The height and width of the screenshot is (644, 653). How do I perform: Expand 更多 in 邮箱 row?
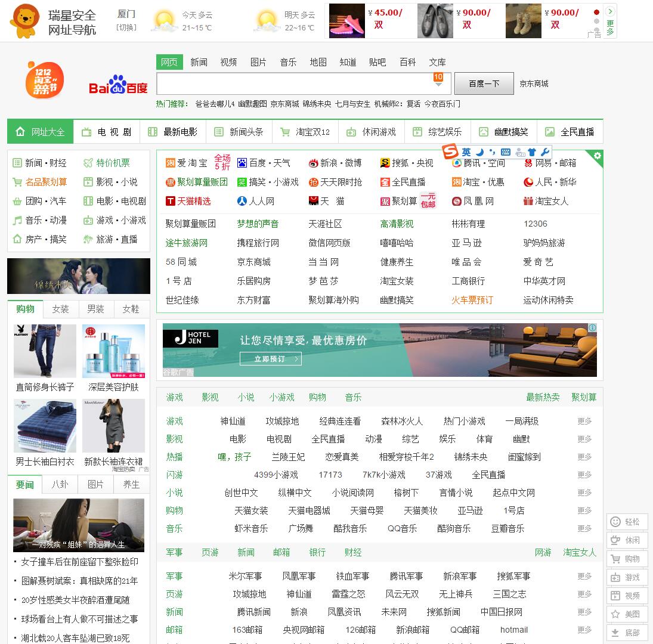[x=584, y=630]
